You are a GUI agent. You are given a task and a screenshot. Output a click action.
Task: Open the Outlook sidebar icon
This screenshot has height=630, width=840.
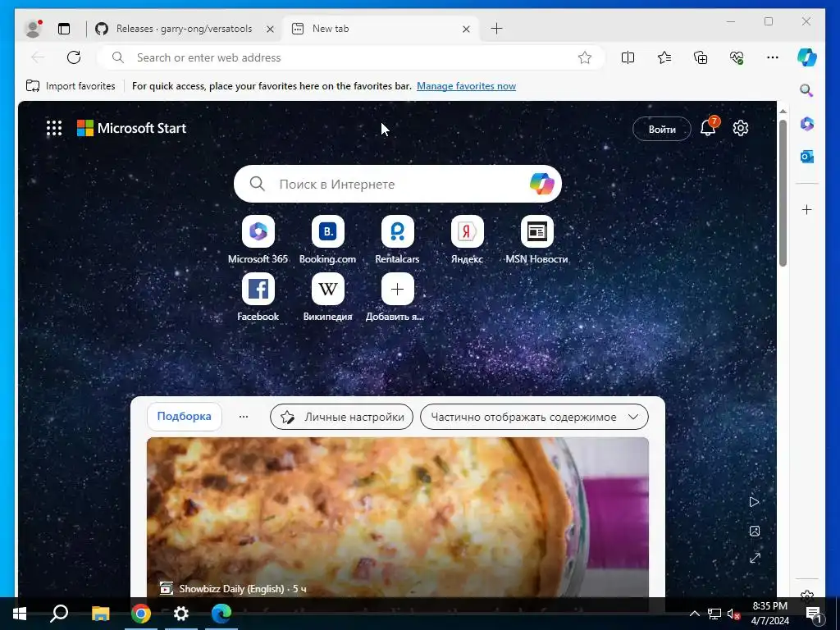tap(807, 157)
